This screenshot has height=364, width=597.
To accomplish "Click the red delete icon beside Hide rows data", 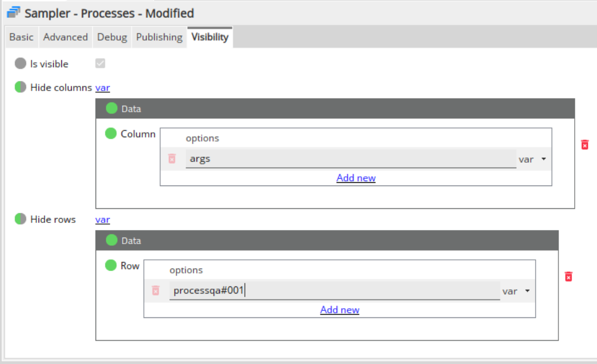I will (x=568, y=277).
